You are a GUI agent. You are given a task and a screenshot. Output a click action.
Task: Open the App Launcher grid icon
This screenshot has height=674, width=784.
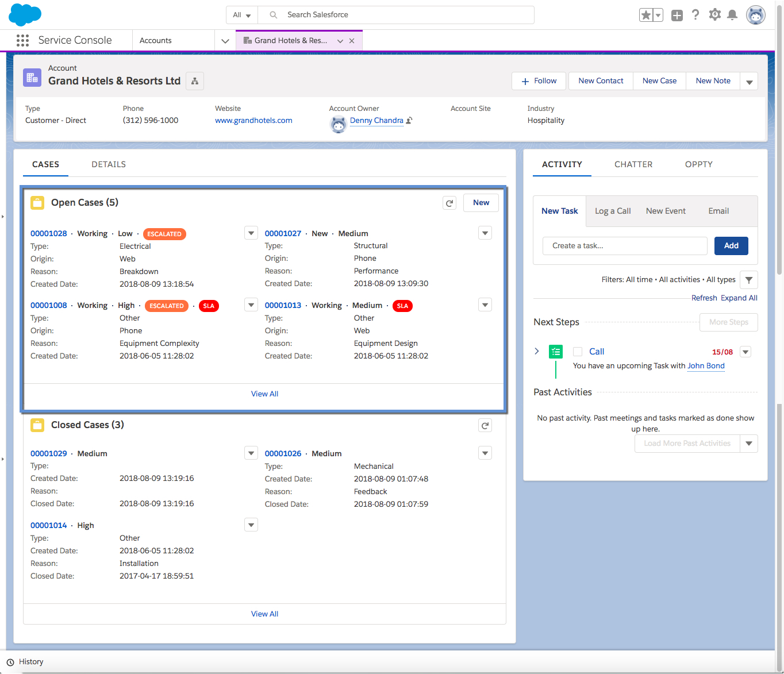click(x=22, y=40)
